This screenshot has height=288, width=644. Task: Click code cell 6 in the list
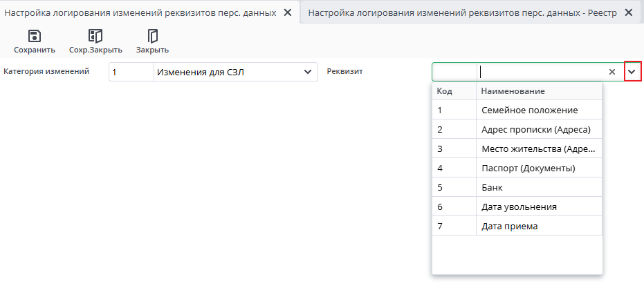pyautogui.click(x=454, y=207)
